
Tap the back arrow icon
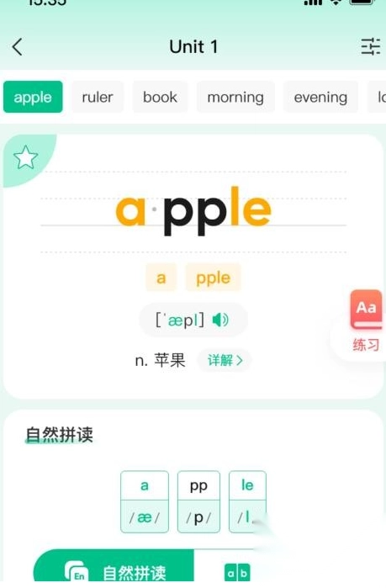17,47
